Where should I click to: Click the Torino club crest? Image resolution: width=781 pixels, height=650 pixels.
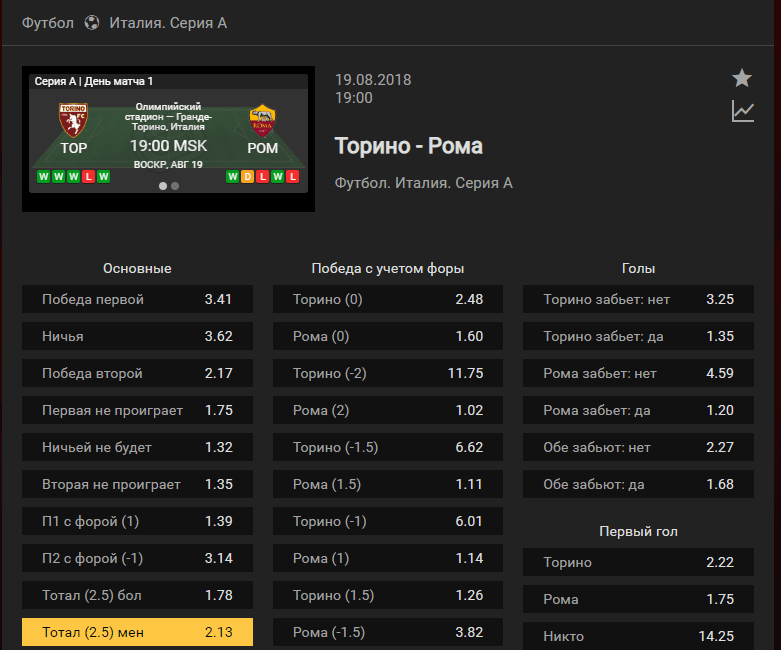pyautogui.click(x=73, y=120)
